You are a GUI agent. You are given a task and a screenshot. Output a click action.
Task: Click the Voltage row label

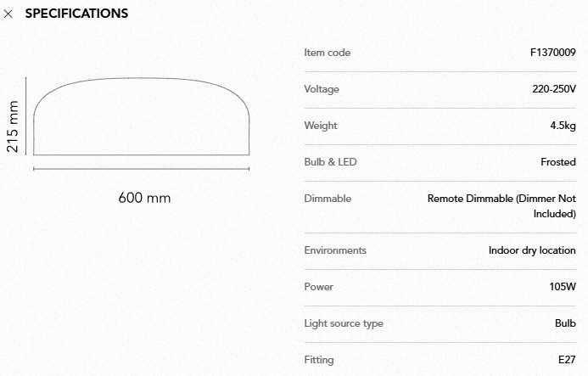[320, 89]
